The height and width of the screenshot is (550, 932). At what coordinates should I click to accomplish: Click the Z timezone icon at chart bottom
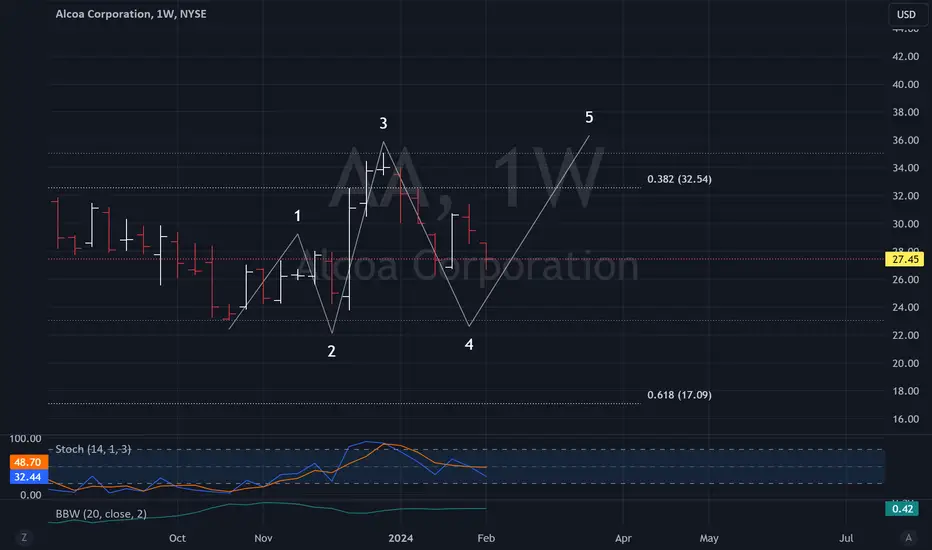24,538
